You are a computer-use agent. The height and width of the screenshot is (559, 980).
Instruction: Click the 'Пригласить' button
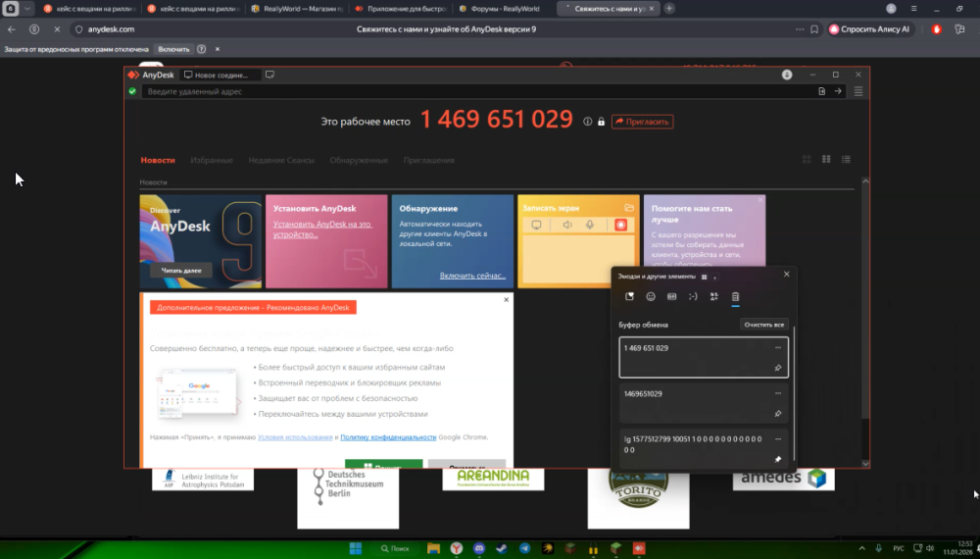(x=642, y=122)
